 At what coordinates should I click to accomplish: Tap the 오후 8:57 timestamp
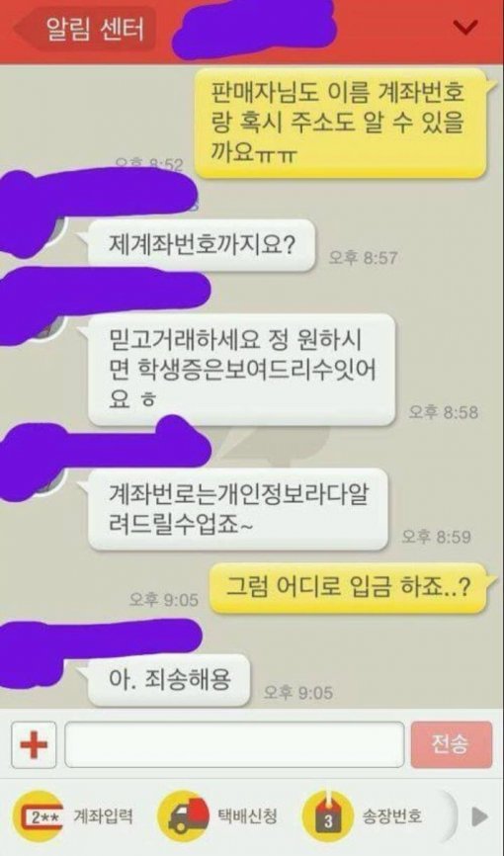[363, 258]
